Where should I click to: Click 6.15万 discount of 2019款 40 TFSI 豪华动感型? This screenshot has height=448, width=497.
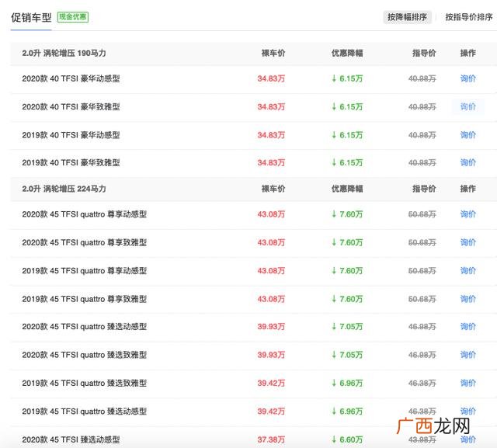[347, 135]
